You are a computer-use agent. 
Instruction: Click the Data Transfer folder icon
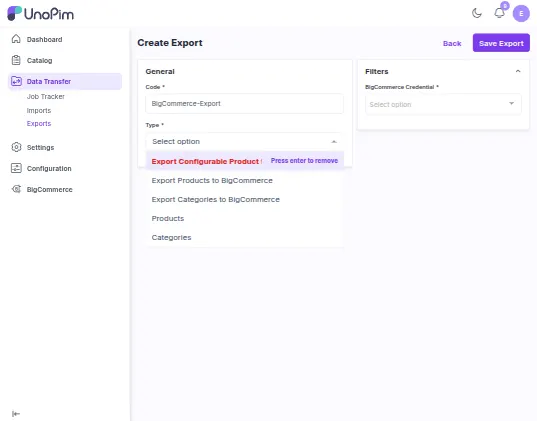coord(16,81)
